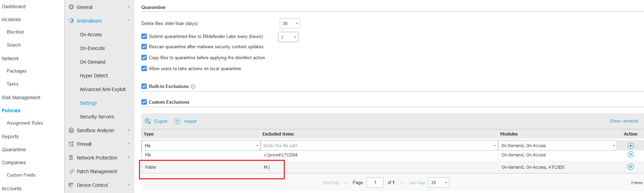Delete the M:\ folder exclusion
Image resolution: width=644 pixels, height=193 pixels.
click(630, 167)
